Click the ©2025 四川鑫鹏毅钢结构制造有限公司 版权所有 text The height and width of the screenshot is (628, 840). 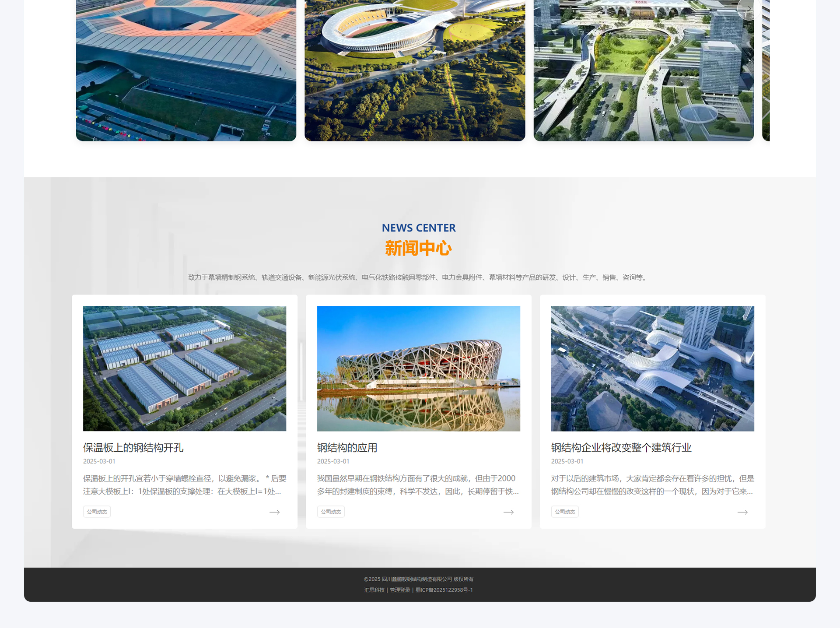[x=419, y=579]
